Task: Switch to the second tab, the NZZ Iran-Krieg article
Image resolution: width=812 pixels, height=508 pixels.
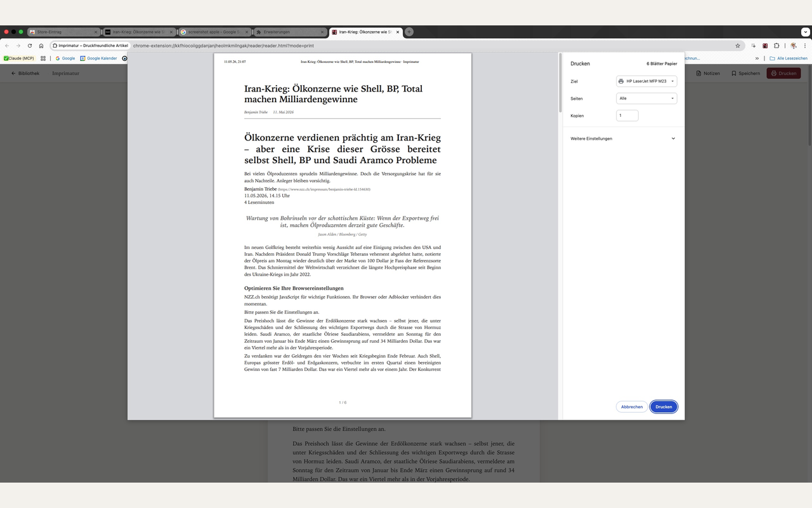Action: (138, 32)
